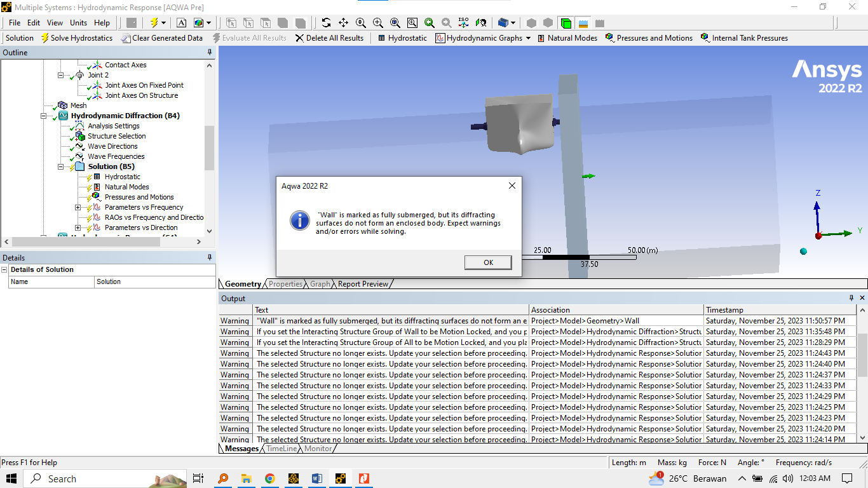Select Mesh in the outline tree
This screenshot has width=868, height=488.
78,105
